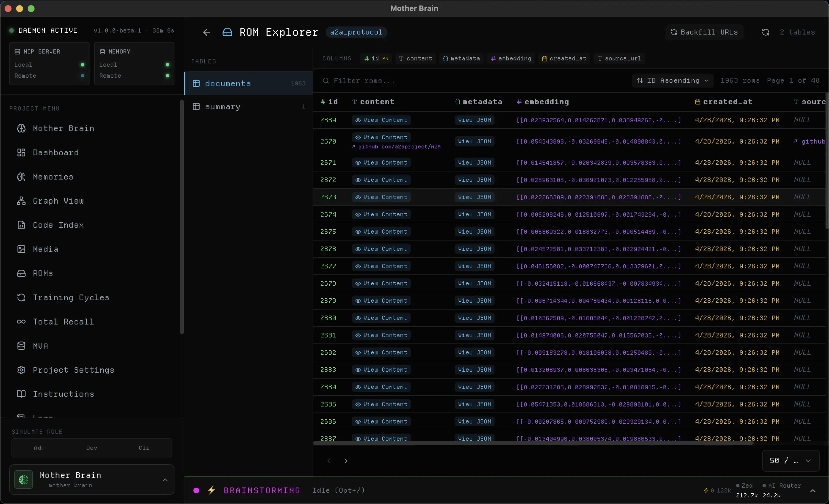This screenshot has width=829, height=504.
Task: Sort by created_at column header
Action: pos(723,102)
